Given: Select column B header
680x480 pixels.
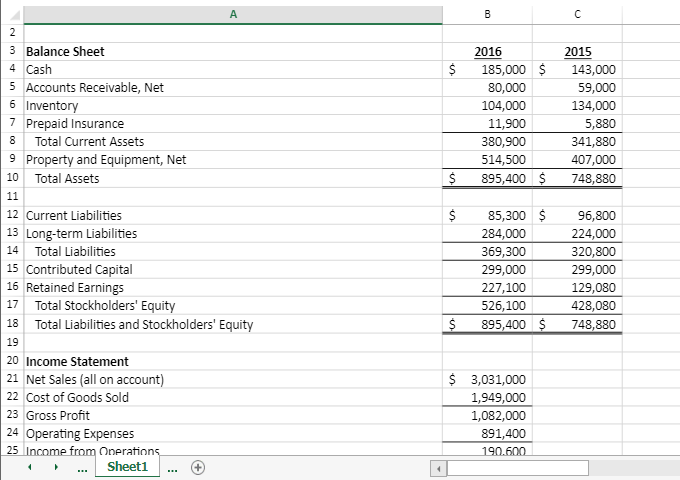Looking at the screenshot, I should click(487, 15).
